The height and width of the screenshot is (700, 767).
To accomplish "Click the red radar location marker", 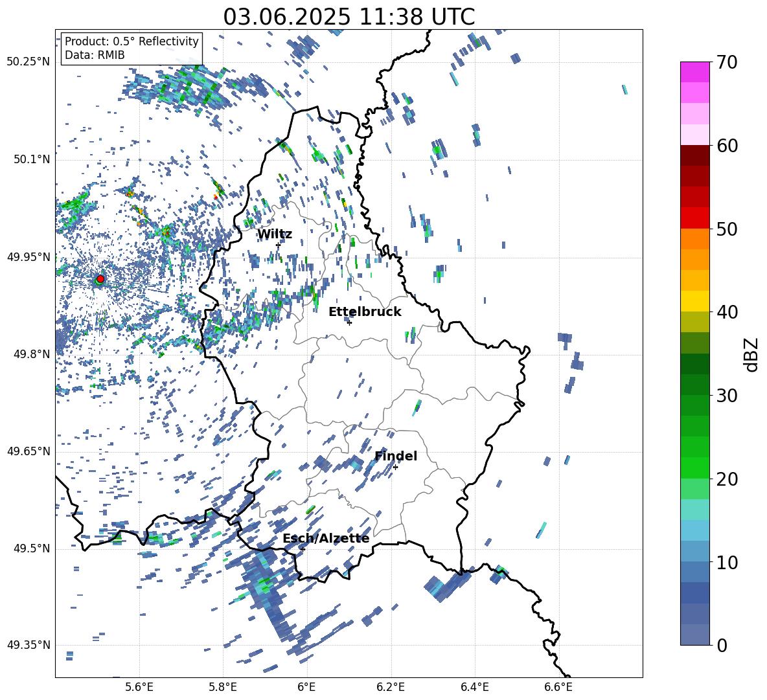I will tap(100, 279).
